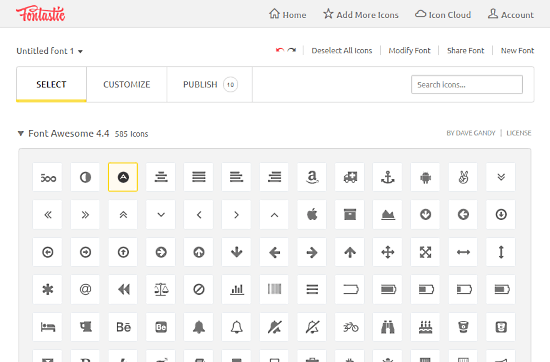Go to Home in top navigation
This screenshot has width=550, height=362.
tap(287, 15)
